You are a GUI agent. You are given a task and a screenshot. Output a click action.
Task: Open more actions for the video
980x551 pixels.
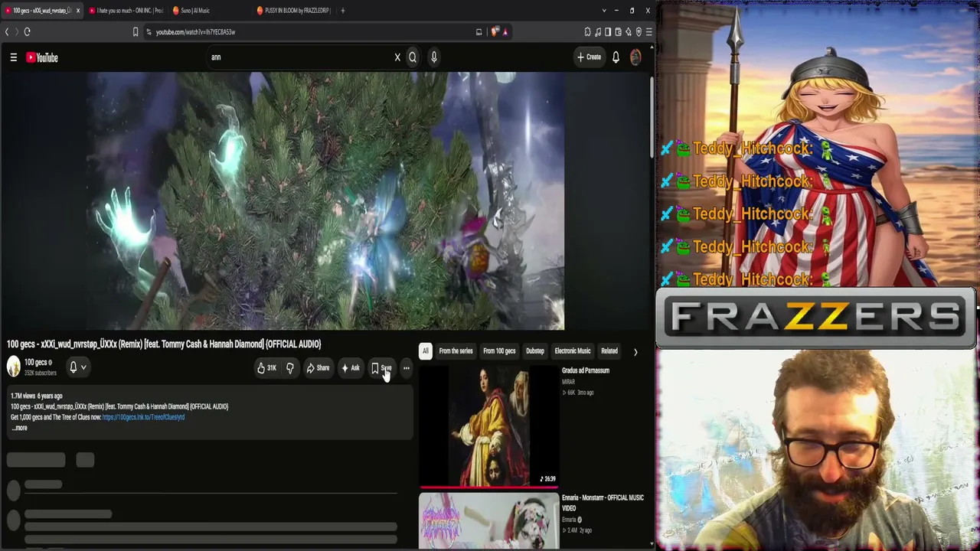tap(406, 368)
